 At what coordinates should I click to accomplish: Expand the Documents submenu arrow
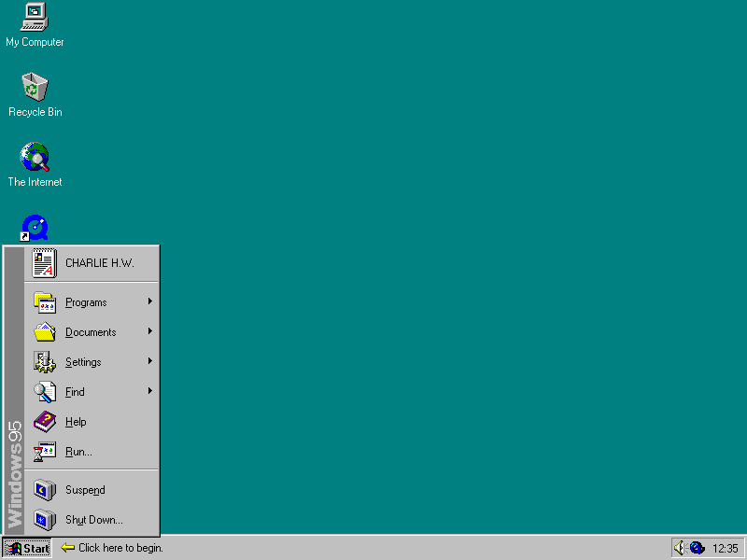150,331
